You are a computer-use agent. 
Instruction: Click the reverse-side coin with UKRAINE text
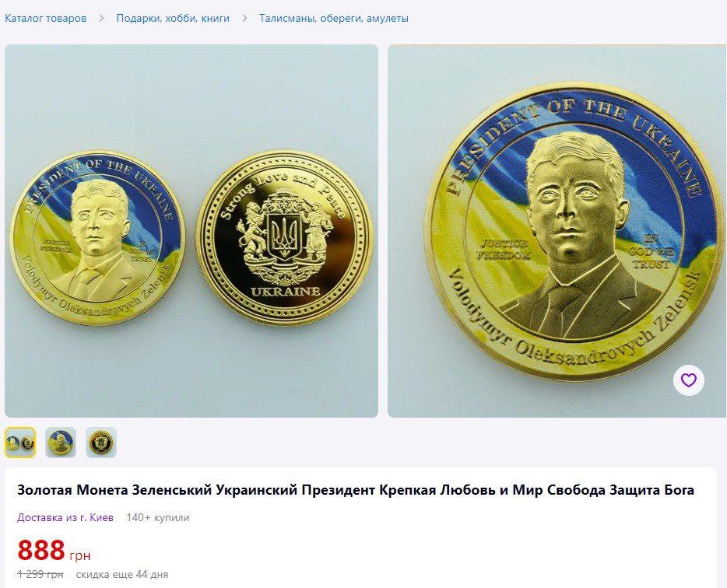[x=285, y=237]
